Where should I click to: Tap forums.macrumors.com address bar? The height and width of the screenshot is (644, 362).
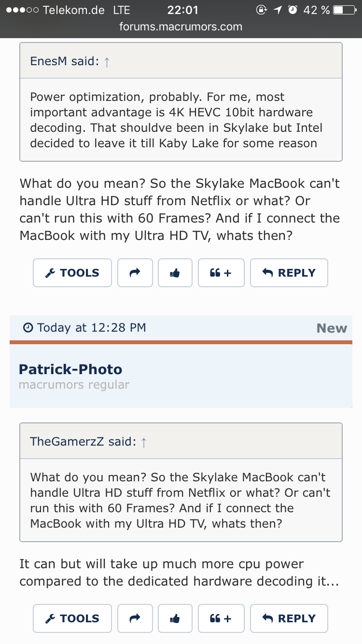tap(181, 26)
